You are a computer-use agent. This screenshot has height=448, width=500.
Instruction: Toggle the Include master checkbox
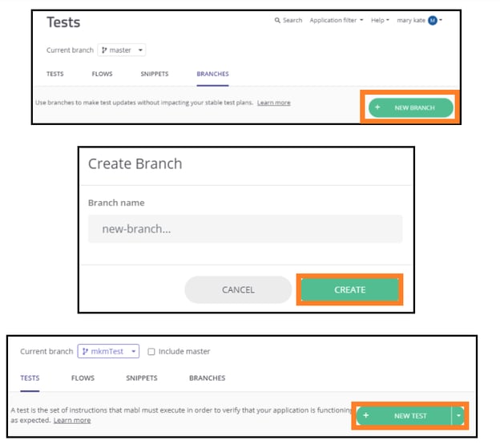[x=151, y=351]
